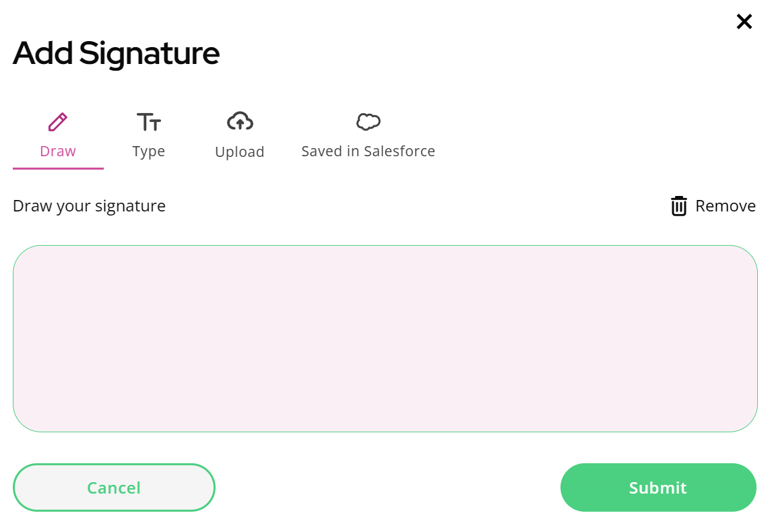Choose the cloud upload arrow icon
The height and width of the screenshot is (532, 770).
pyautogui.click(x=240, y=121)
